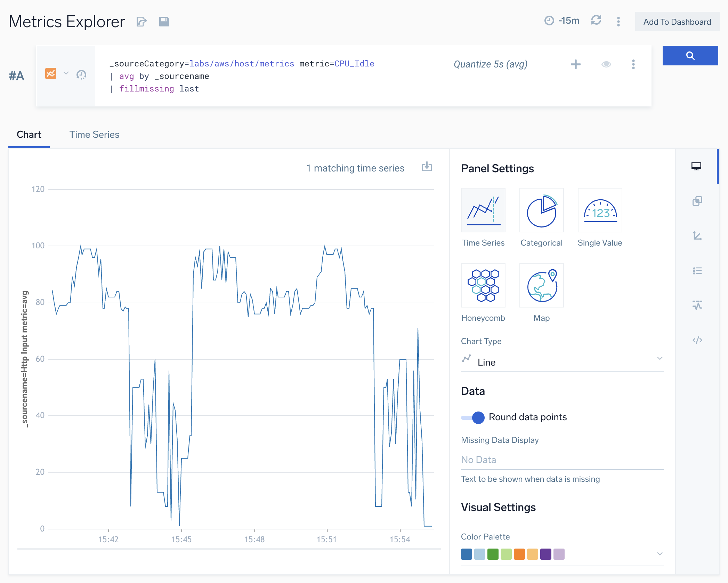Open the JSON code view sidebar icon
Image resolution: width=728 pixels, height=583 pixels.
point(697,340)
